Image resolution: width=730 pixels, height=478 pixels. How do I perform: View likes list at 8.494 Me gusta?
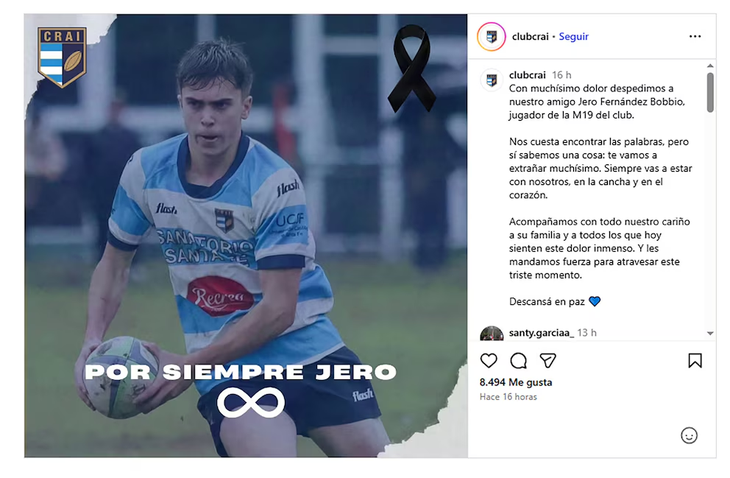coord(516,382)
